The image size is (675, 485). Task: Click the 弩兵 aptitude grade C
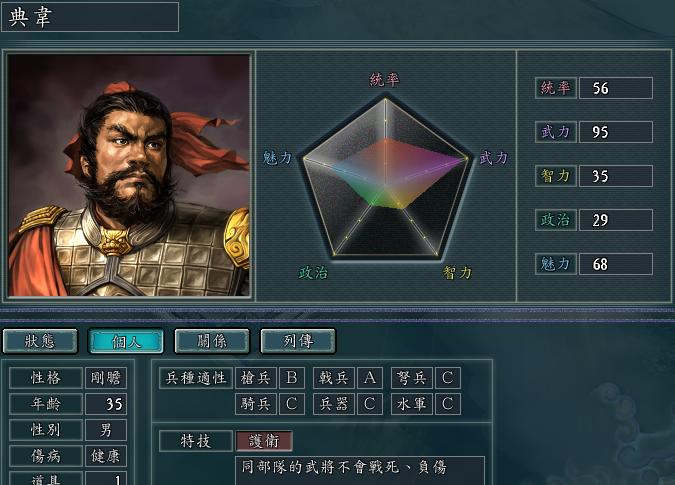coord(448,378)
